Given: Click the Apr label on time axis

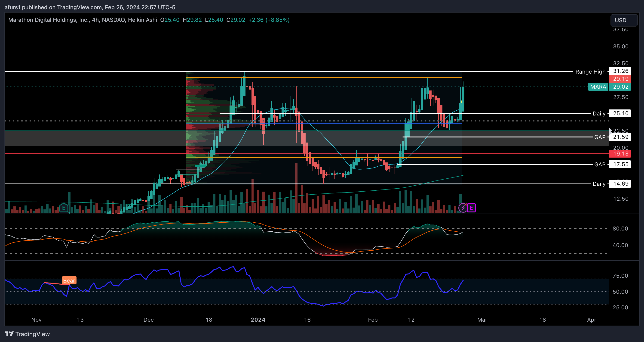Looking at the screenshot, I should tap(592, 320).
